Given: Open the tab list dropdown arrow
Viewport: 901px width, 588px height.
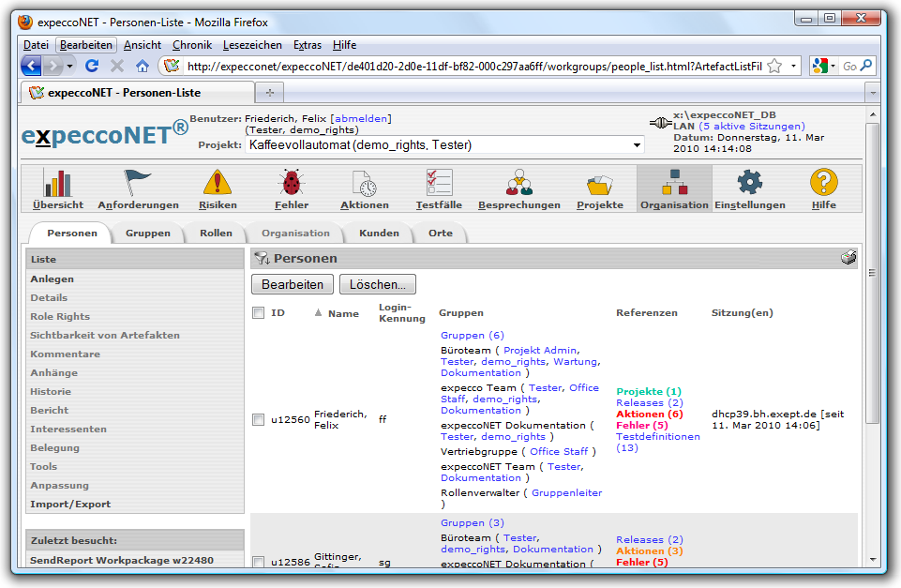Looking at the screenshot, I should pos(872,93).
